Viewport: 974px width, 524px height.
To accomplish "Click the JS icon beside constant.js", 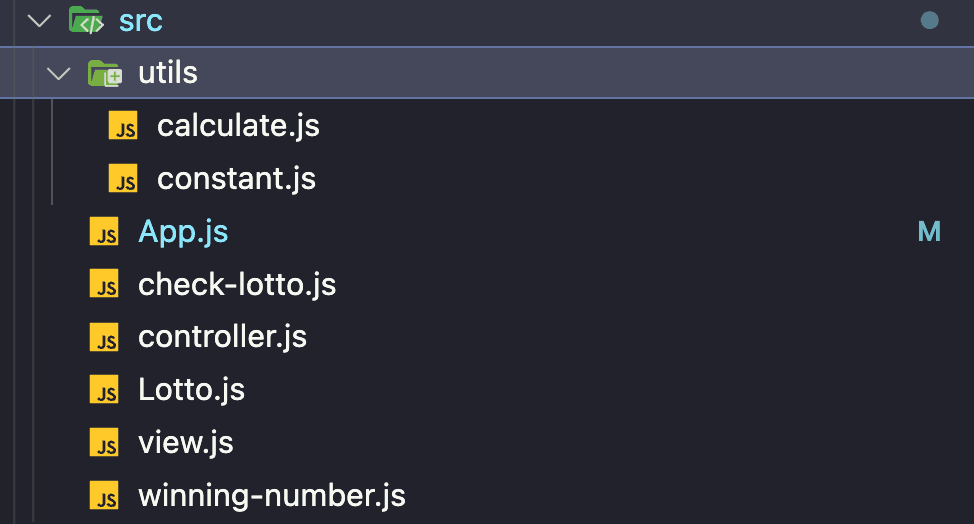I will 123,180.
